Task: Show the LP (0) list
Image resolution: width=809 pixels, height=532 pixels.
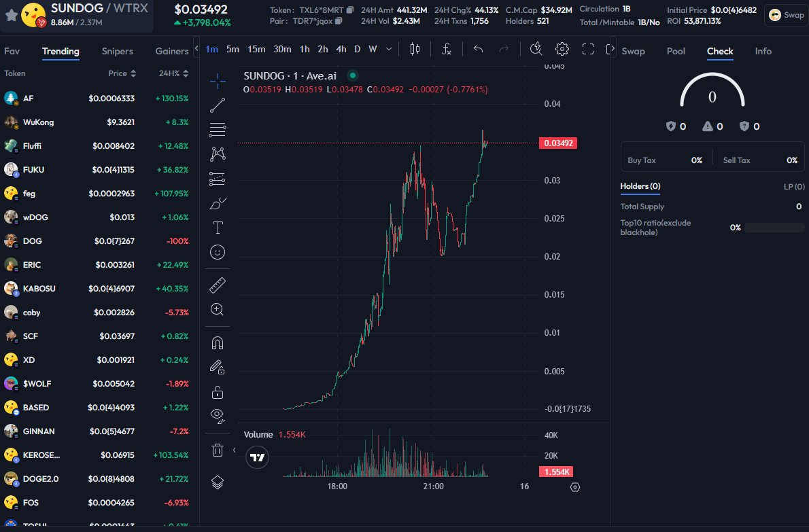Action: (x=793, y=187)
